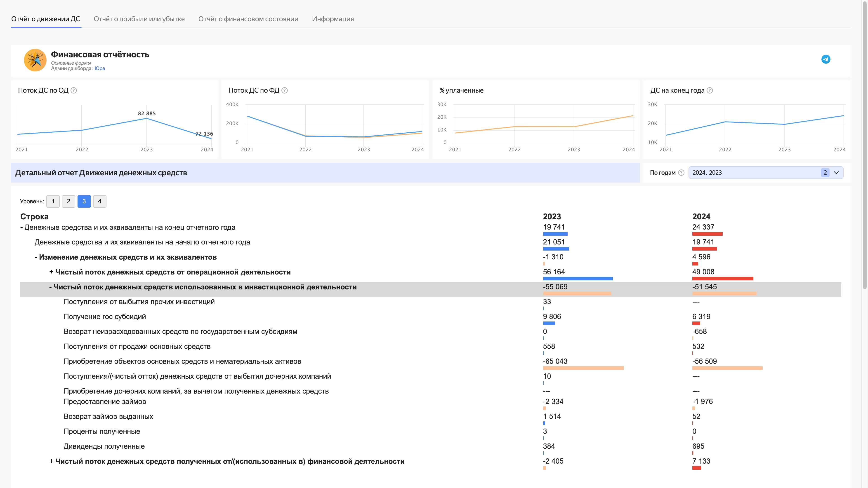Click the 2024 column header
Viewport: 868px width, 488px height.
coord(701,217)
